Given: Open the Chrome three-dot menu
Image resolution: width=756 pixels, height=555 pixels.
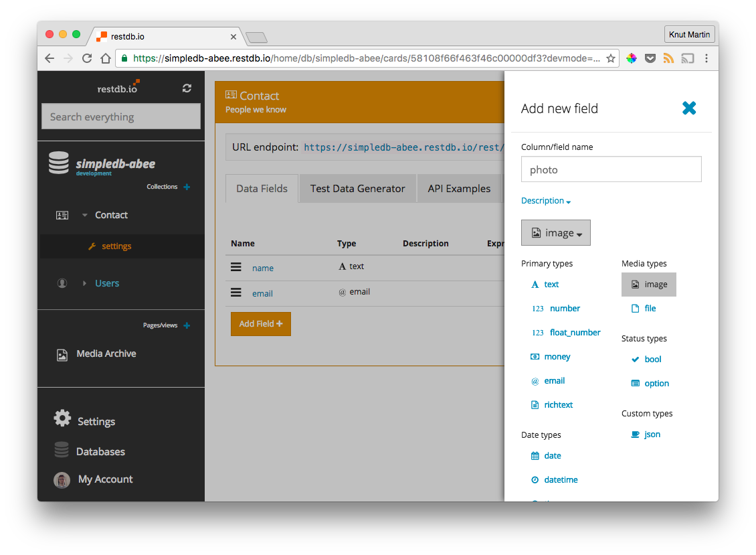Looking at the screenshot, I should tap(706, 58).
